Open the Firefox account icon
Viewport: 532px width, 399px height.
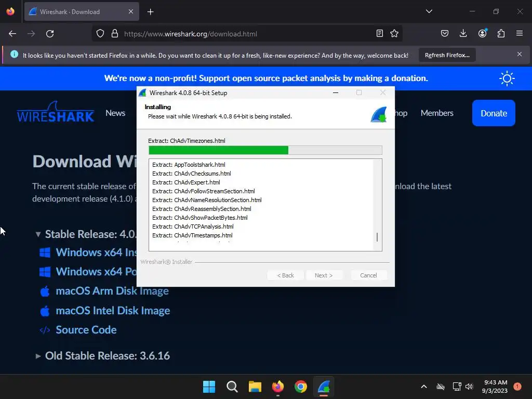tap(482, 33)
